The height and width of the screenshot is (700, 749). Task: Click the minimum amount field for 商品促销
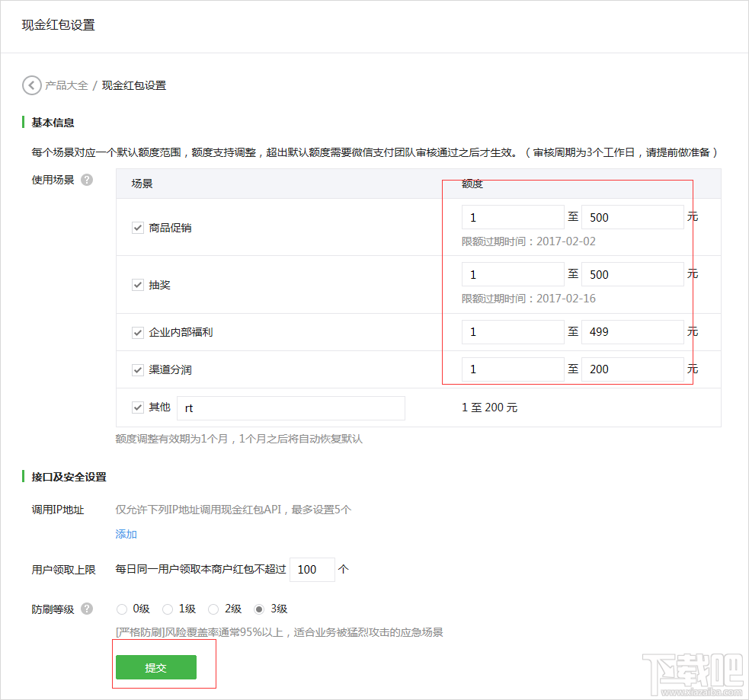point(512,217)
